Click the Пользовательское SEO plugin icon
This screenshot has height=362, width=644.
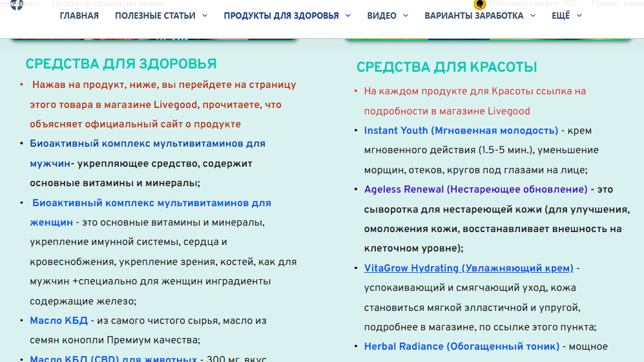(479, 5)
